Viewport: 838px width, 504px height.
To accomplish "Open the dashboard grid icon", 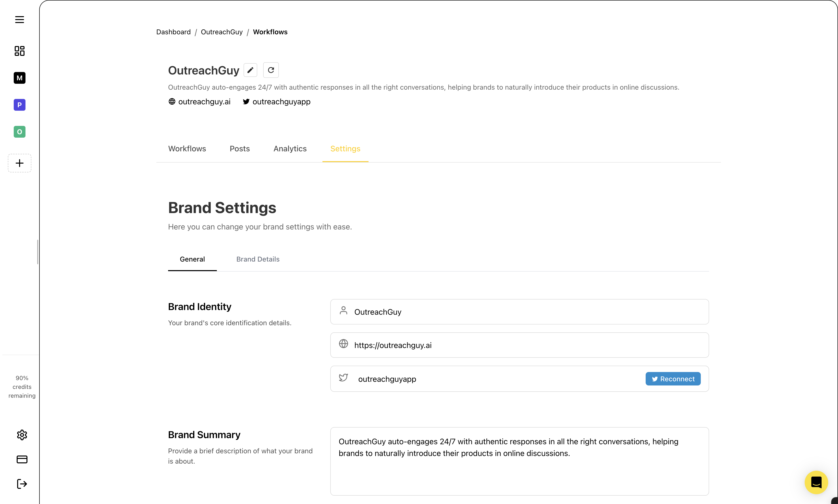I will (19, 51).
